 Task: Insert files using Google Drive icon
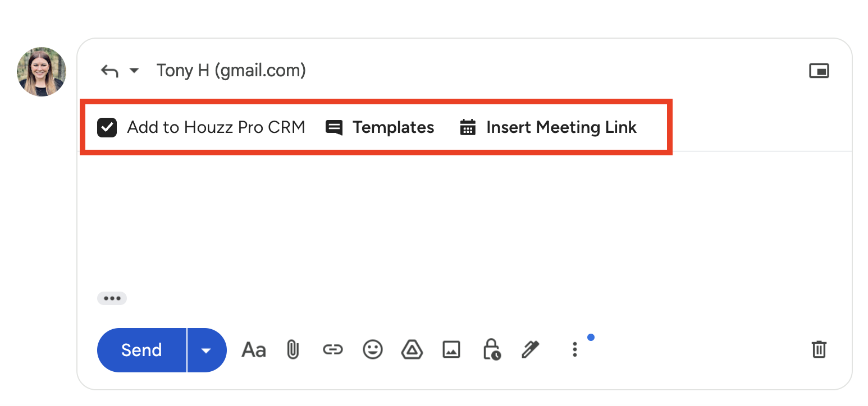coord(412,350)
